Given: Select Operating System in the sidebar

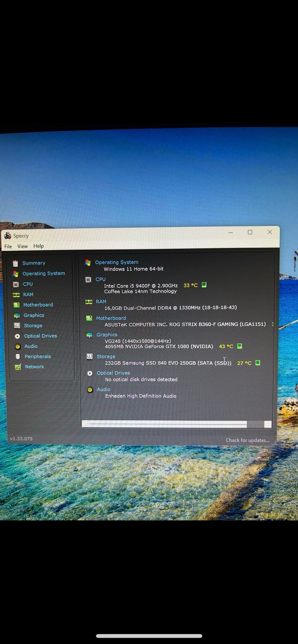Looking at the screenshot, I should pos(44,273).
